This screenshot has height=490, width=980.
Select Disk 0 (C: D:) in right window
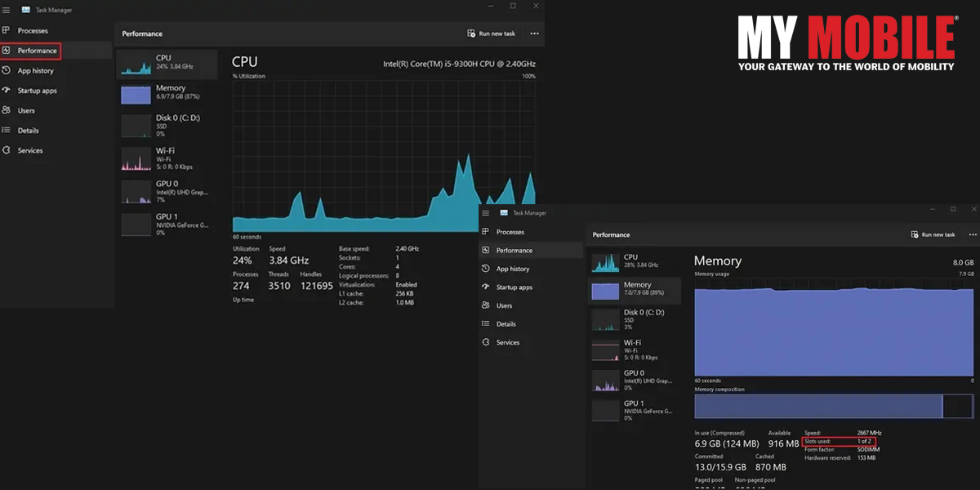(x=635, y=319)
